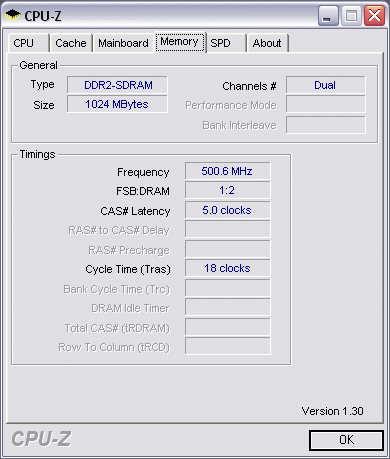This screenshot has width=390, height=459.
Task: Click the greyed Performance Mode label
Action: (x=231, y=105)
